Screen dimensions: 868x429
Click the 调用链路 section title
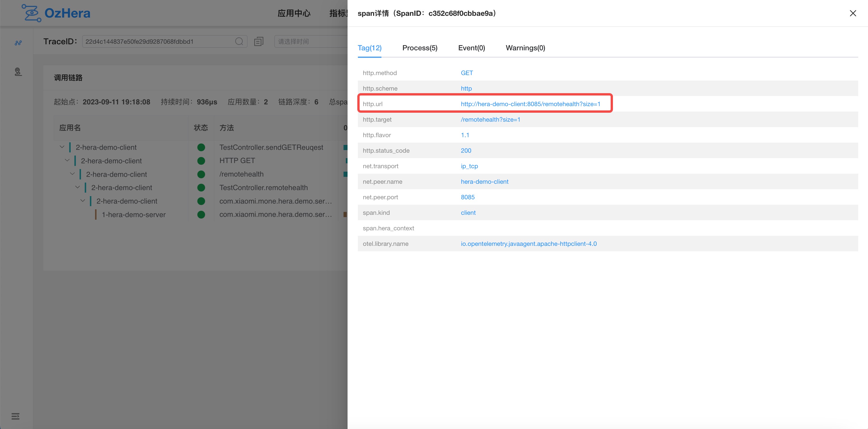pos(68,78)
